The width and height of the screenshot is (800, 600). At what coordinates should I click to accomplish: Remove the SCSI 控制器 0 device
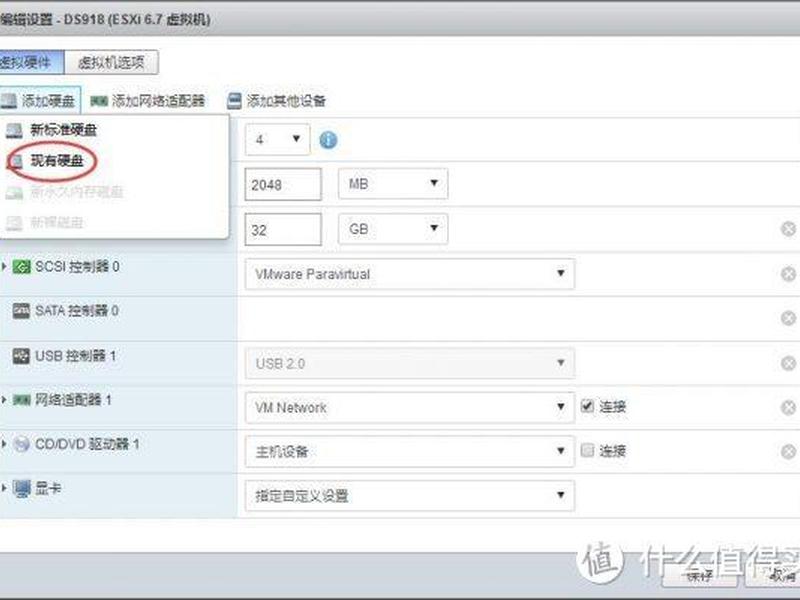788,274
